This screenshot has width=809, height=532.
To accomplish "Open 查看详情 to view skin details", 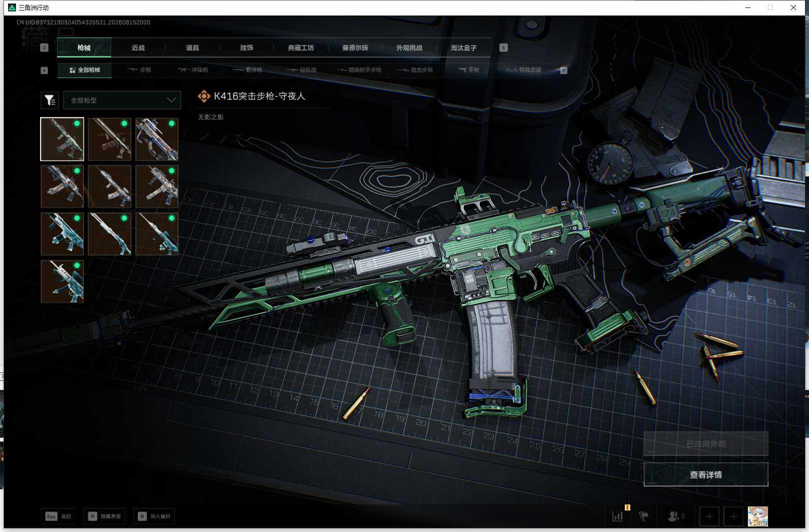I will click(706, 474).
